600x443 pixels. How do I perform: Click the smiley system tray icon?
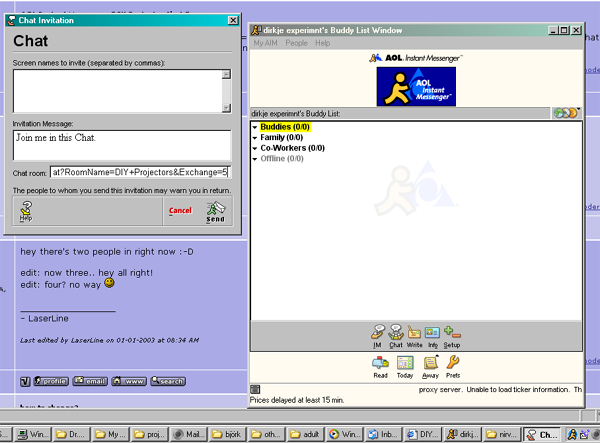tap(584, 434)
